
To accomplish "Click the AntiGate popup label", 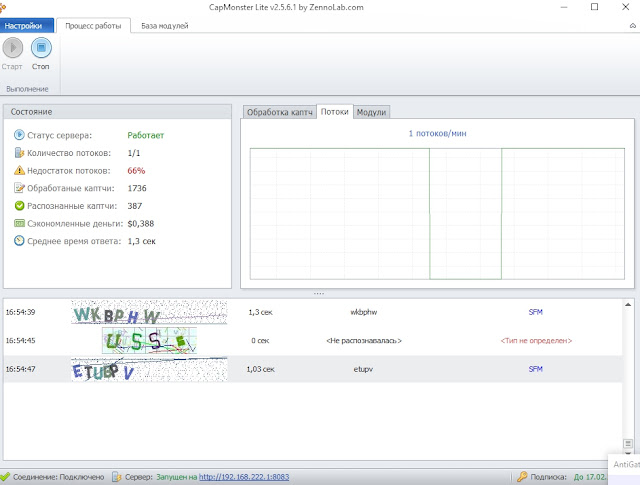I will (626, 464).
